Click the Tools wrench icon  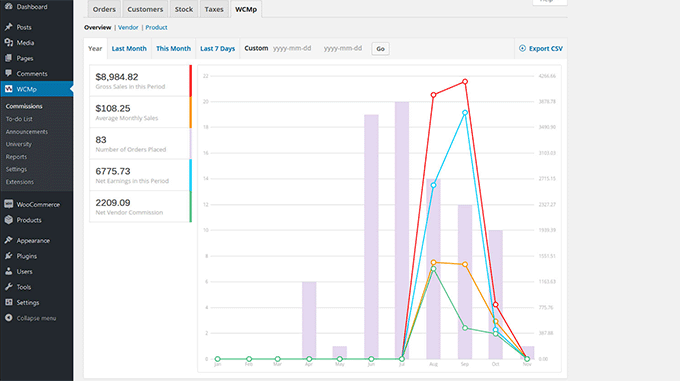[9, 287]
